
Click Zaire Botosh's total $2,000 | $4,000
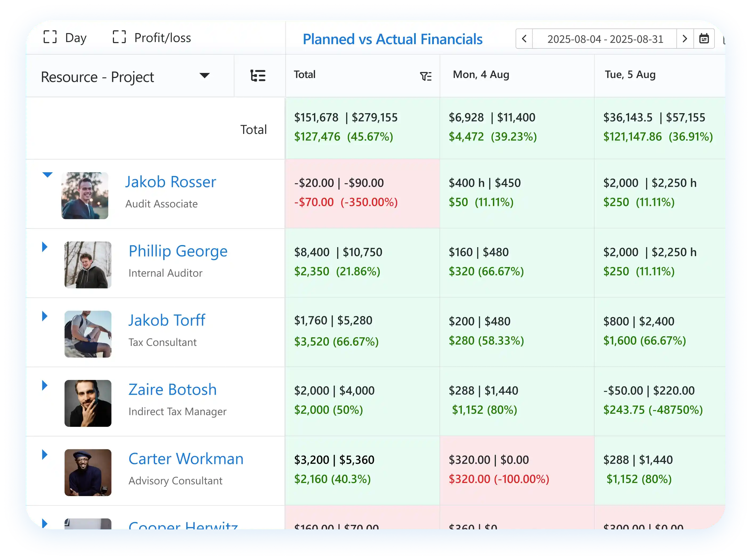(362, 401)
